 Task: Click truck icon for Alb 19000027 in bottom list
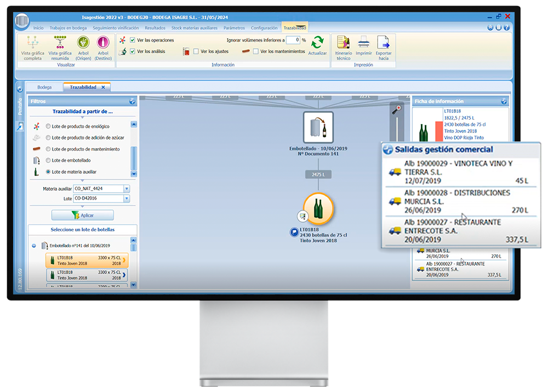click(x=420, y=269)
